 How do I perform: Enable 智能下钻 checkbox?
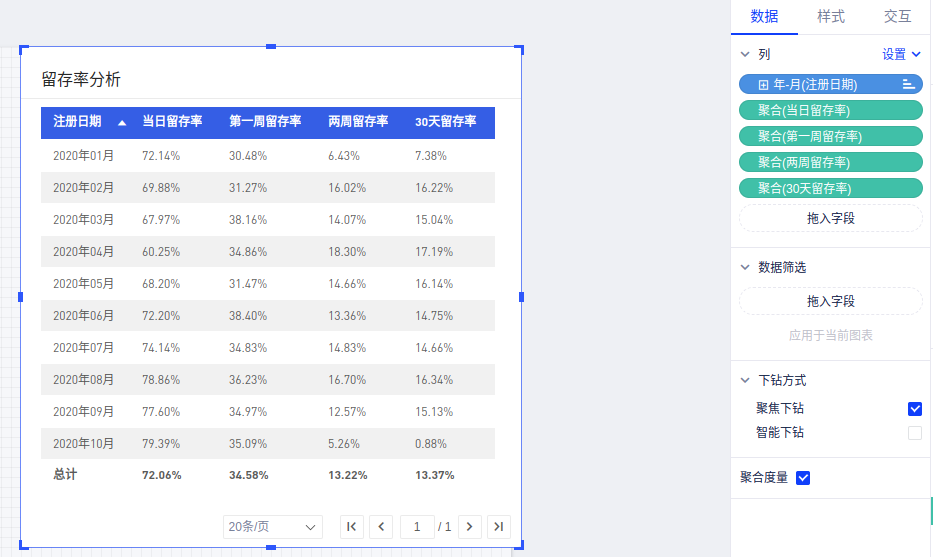(914, 433)
